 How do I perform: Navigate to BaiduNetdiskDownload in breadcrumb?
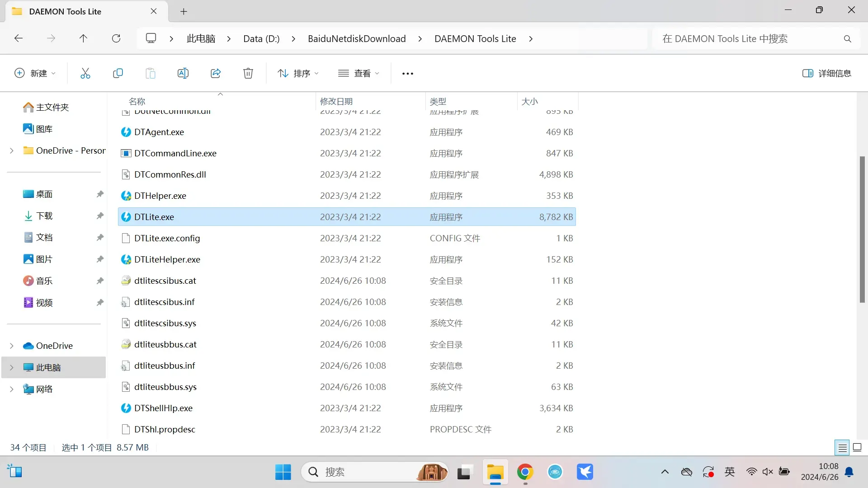point(357,39)
